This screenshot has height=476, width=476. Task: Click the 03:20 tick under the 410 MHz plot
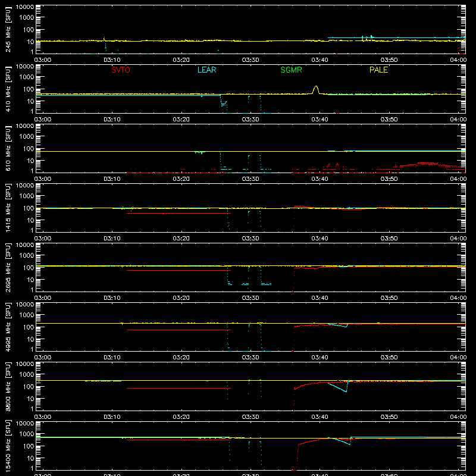(181, 120)
